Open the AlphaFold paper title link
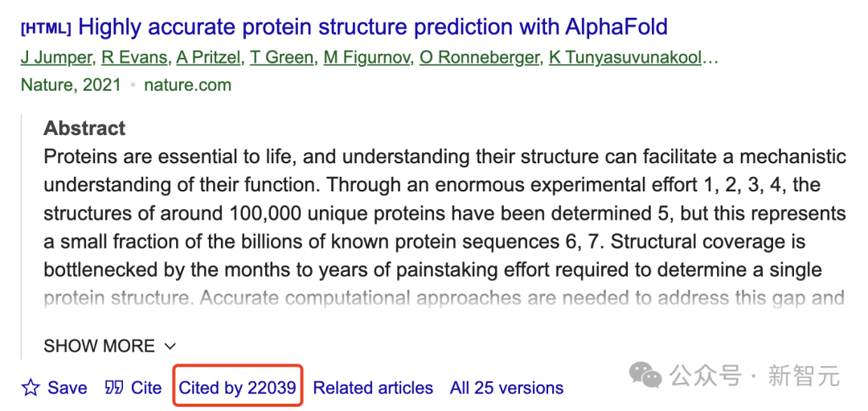This screenshot has height=411, width=868. pos(372,27)
